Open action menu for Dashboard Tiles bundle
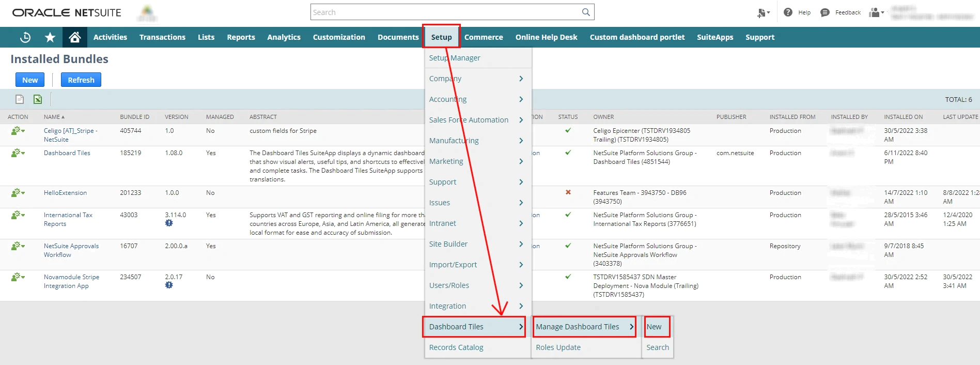Viewport: 980px width, 365px height. click(x=18, y=153)
